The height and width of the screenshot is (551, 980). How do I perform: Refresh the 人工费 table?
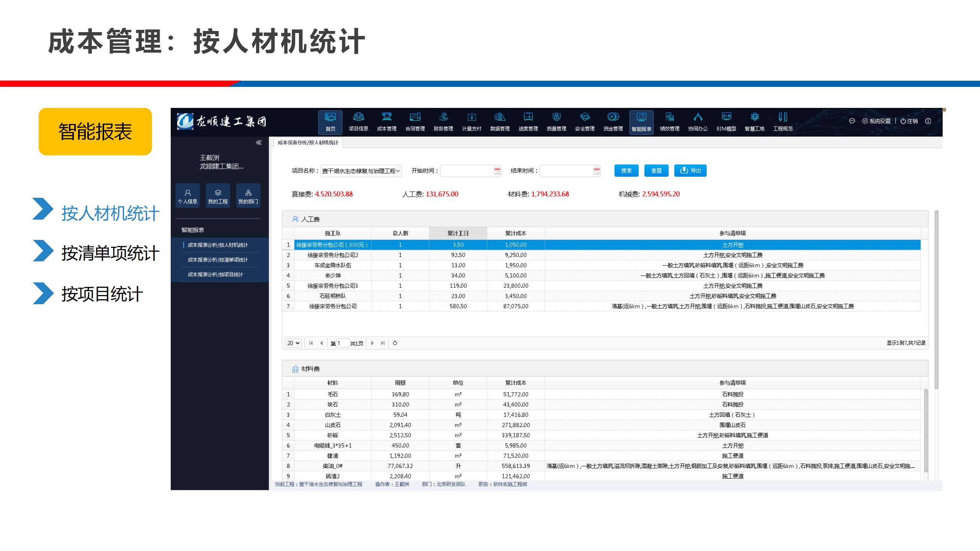[x=395, y=343]
